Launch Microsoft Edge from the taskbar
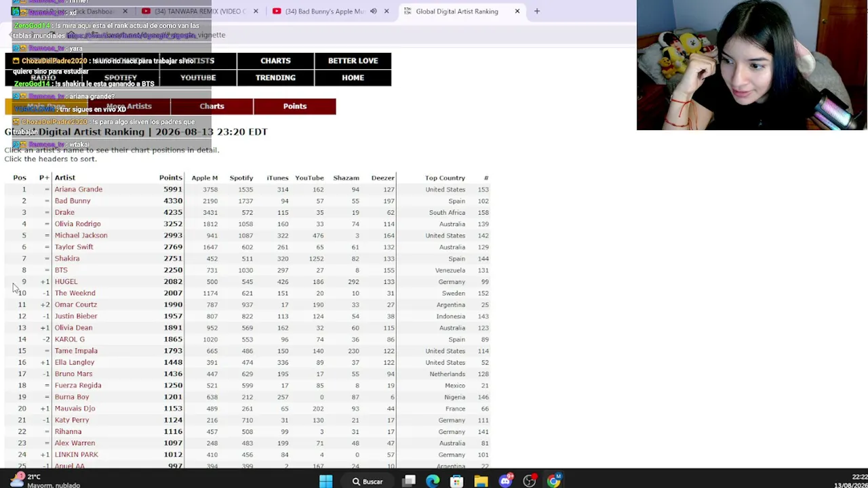This screenshot has height=488, width=868. (x=433, y=481)
